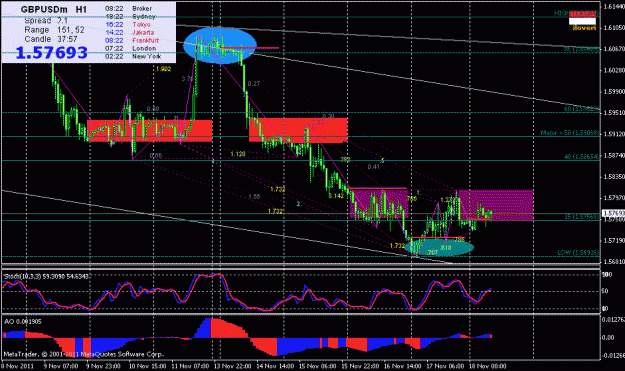The width and height of the screenshot is (625, 371).
Task: Click the 1.61050 price axis value
Action: (614, 28)
